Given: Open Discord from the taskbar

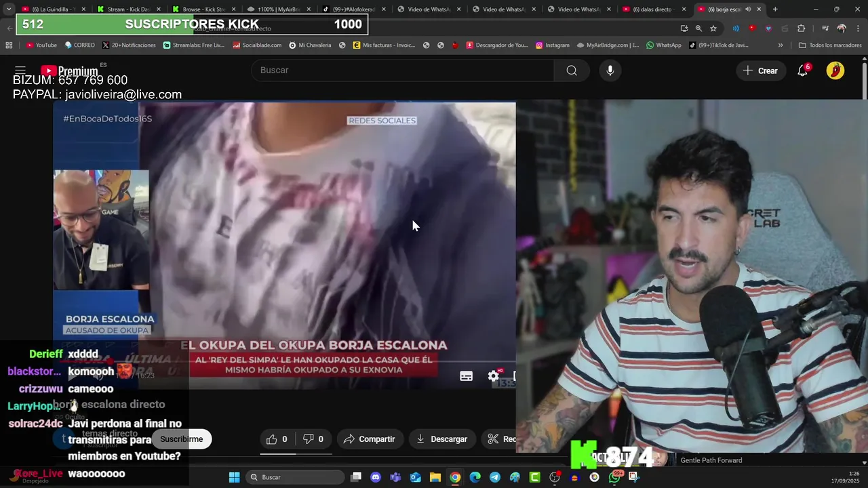Looking at the screenshot, I should point(376,477).
